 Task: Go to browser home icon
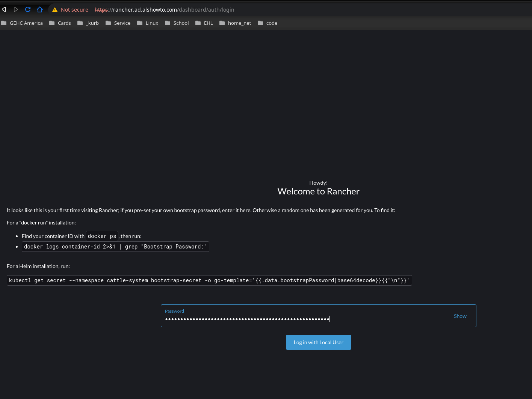(x=40, y=9)
